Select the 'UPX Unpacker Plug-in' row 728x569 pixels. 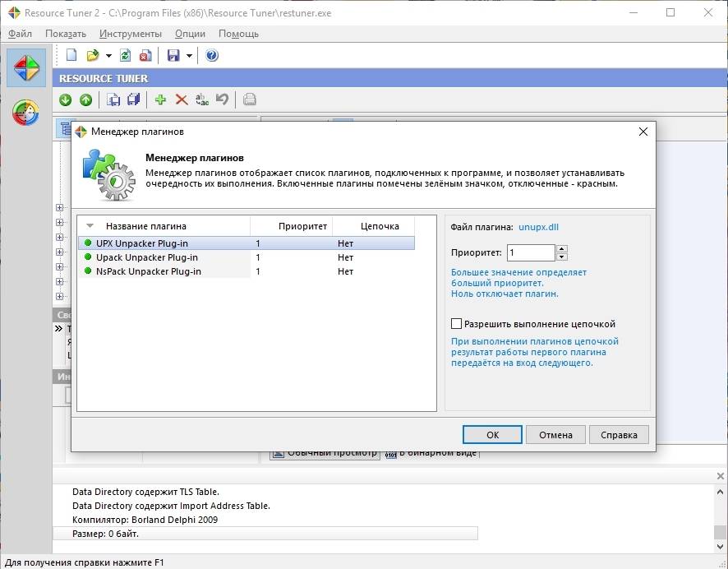[247, 243]
